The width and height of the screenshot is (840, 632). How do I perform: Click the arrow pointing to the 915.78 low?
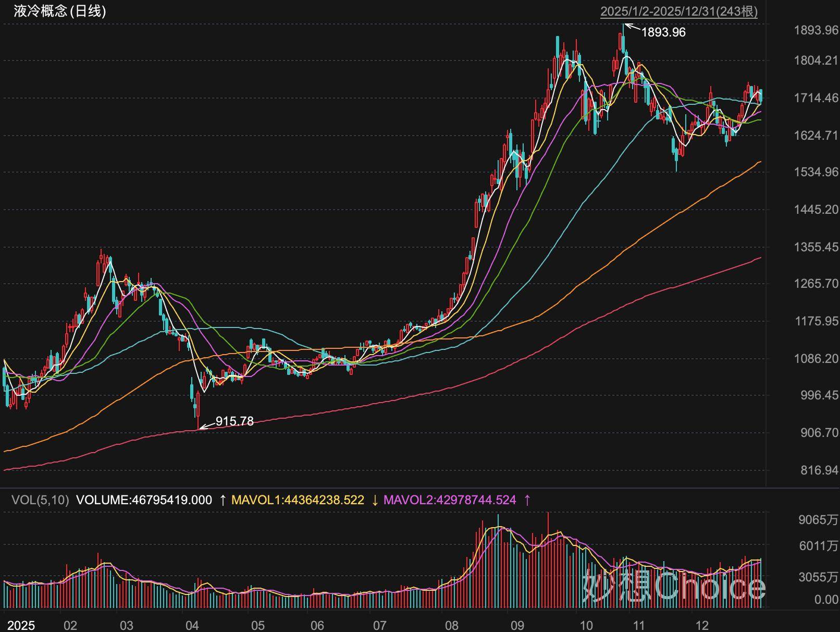pyautogui.click(x=207, y=426)
